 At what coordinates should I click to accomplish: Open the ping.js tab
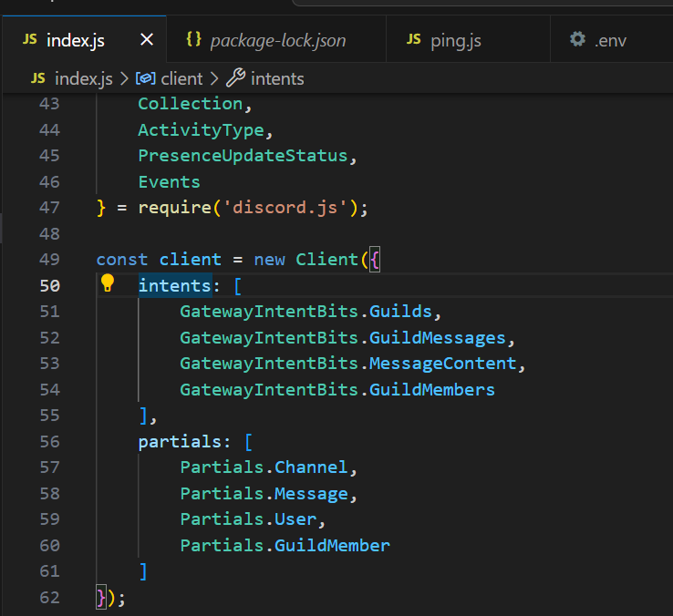(468, 39)
